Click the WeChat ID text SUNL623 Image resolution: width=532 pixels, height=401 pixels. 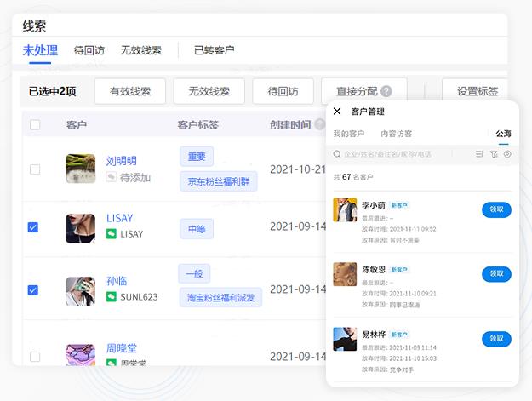coord(139,297)
